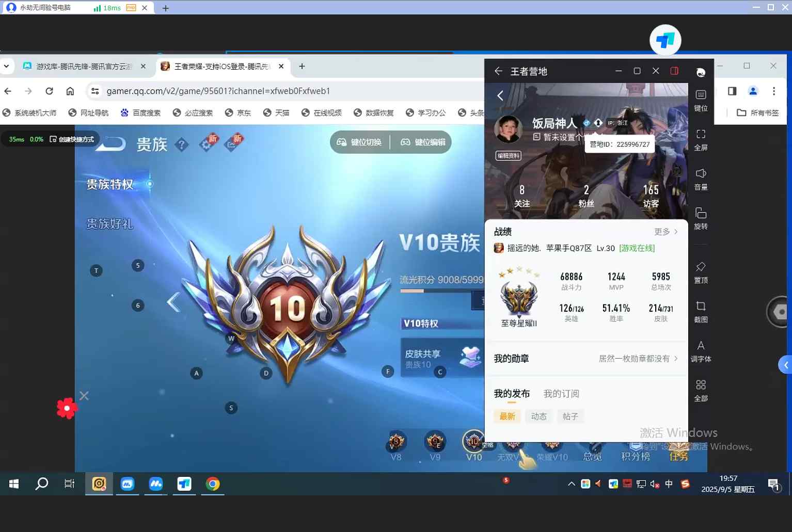Toggle the 中 input method indicator
Viewport: 792px width, 532px height.
669,483
